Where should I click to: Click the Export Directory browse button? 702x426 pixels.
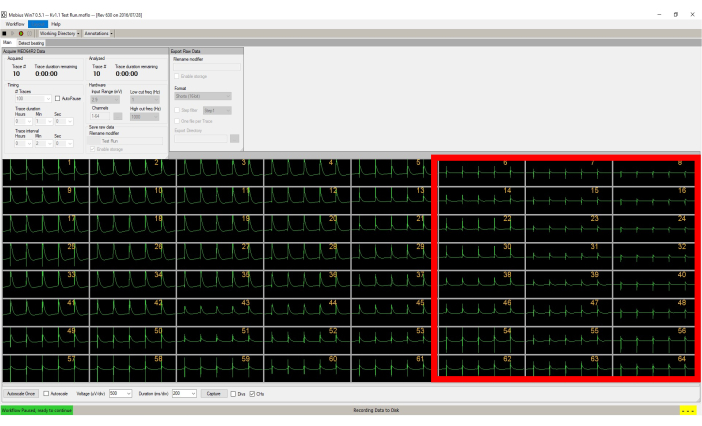[x=234, y=139]
